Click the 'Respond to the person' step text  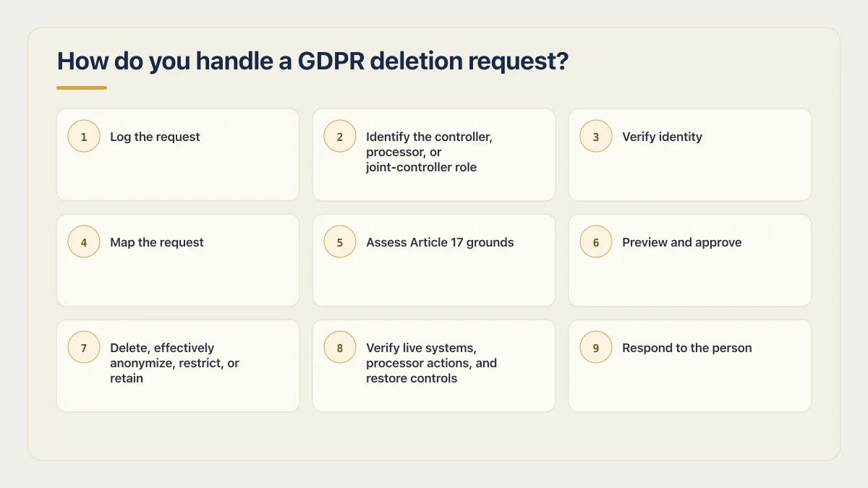tap(686, 348)
